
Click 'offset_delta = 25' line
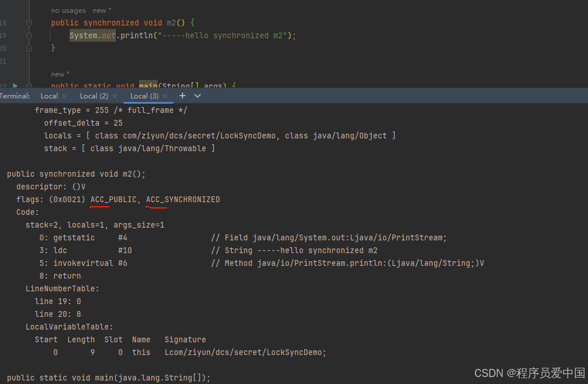pyautogui.click(x=83, y=123)
